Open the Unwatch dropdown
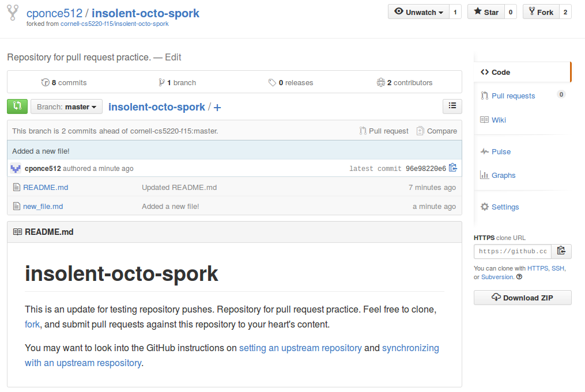The height and width of the screenshot is (392, 585). tap(418, 12)
